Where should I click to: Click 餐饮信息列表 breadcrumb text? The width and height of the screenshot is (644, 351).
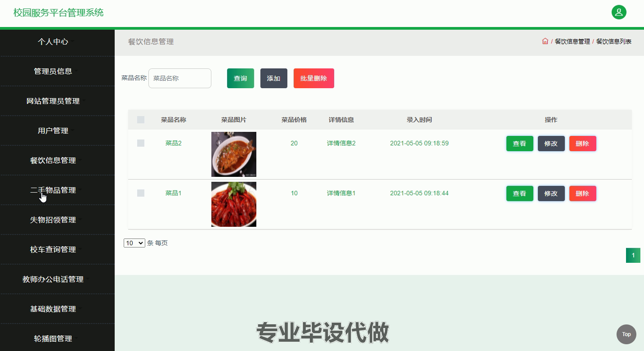[614, 41]
